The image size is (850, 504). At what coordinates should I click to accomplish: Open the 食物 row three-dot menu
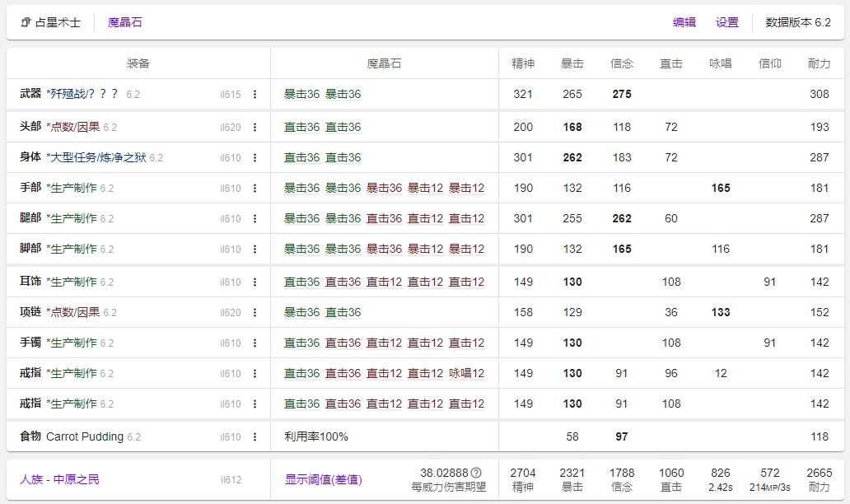tap(255, 437)
